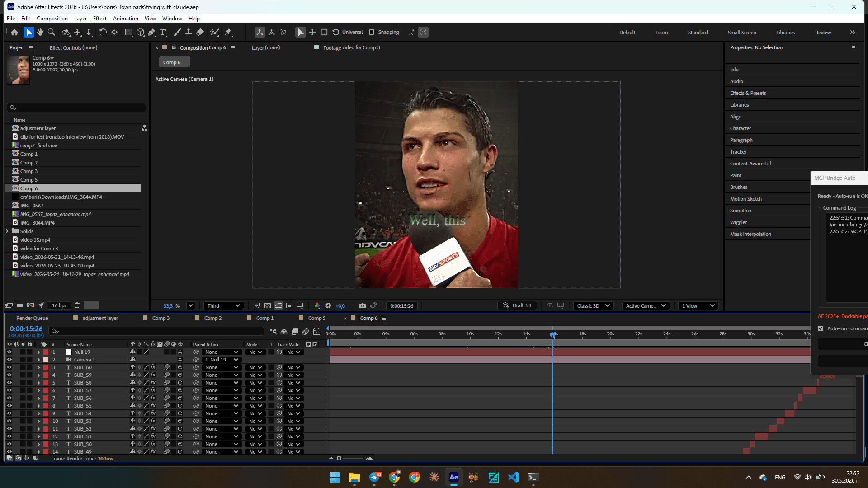Hide the Camera 1 layer eye
Image resolution: width=868 pixels, height=488 pixels.
click(9, 360)
